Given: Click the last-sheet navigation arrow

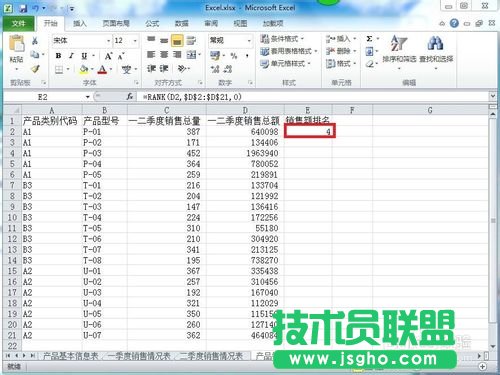Looking at the screenshot, I should pyautogui.click(x=32, y=356).
